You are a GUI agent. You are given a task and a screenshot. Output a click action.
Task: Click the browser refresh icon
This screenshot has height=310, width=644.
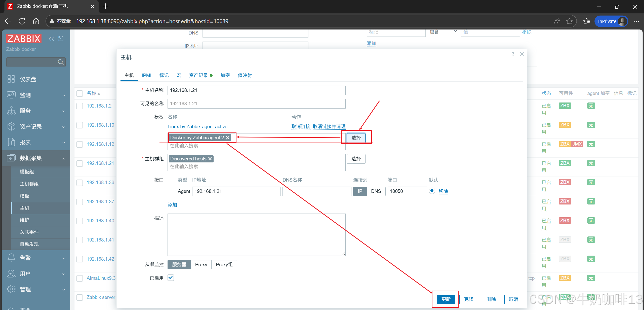tap(22, 21)
